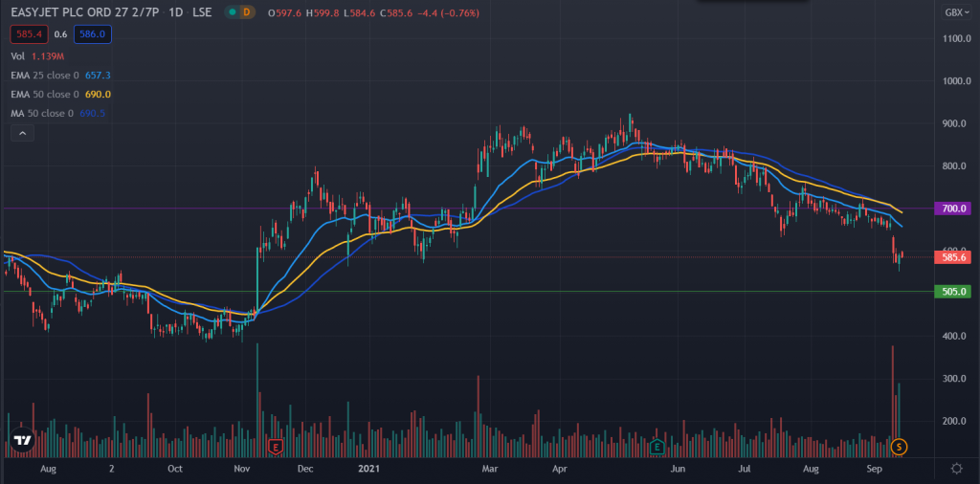Viewport: 980px width, 484px height.
Task: Open the red earnings E marker near December
Action: [x=275, y=447]
